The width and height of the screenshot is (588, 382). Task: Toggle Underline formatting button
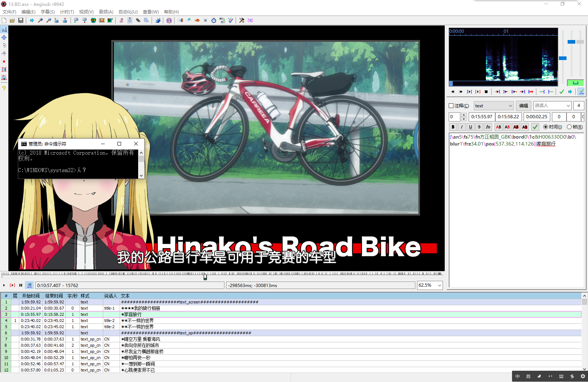(x=471, y=127)
